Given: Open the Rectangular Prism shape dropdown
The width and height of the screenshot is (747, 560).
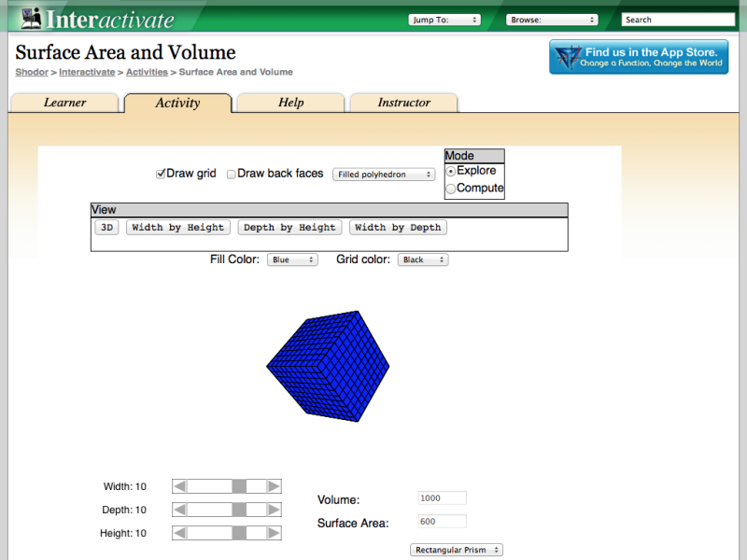Looking at the screenshot, I should pos(457,550).
